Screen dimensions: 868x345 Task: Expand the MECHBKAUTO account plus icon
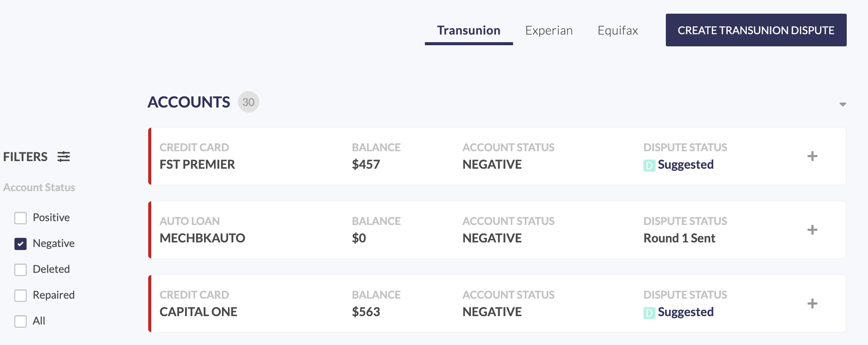[812, 230]
